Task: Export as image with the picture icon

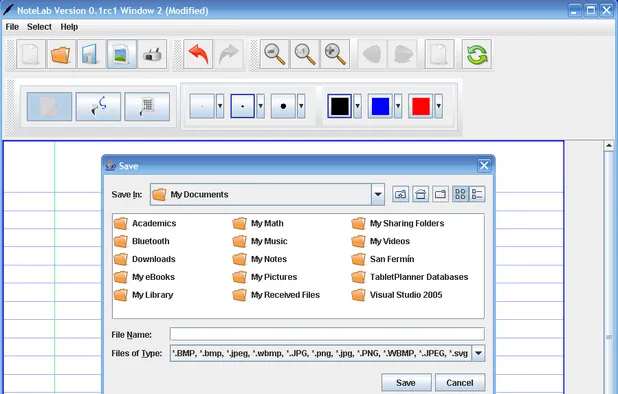Action: pos(122,54)
